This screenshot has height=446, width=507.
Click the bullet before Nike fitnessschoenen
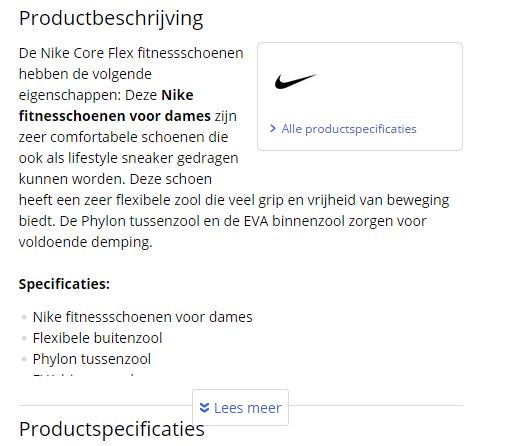click(24, 317)
